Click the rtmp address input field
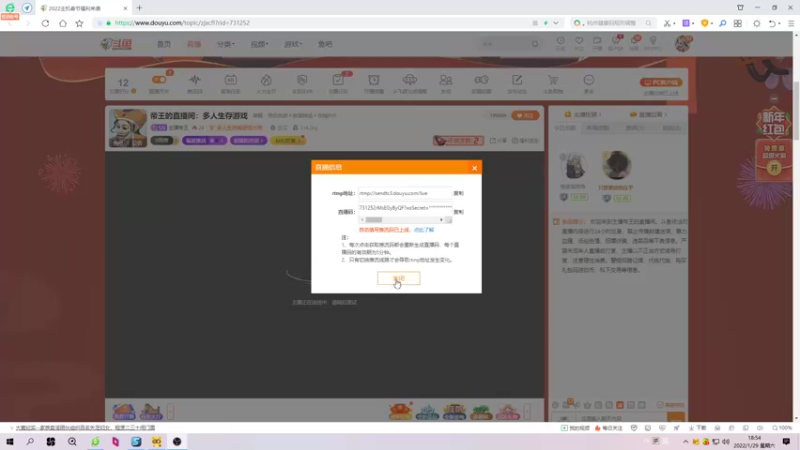Image resolution: width=800 pixels, height=450 pixels. pos(405,193)
